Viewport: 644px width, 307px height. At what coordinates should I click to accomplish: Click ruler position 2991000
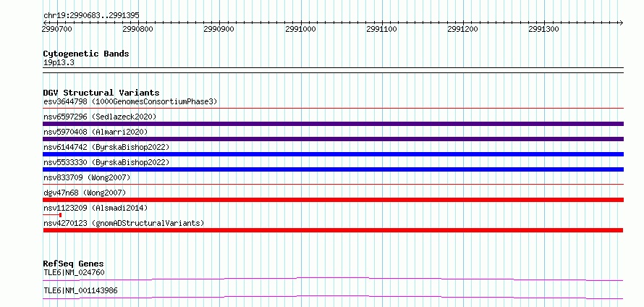[301, 29]
